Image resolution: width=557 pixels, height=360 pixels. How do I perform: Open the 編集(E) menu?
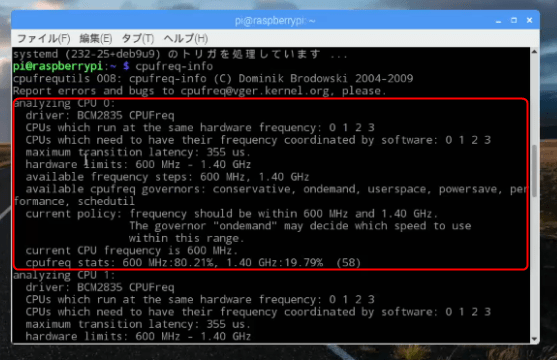click(96, 38)
